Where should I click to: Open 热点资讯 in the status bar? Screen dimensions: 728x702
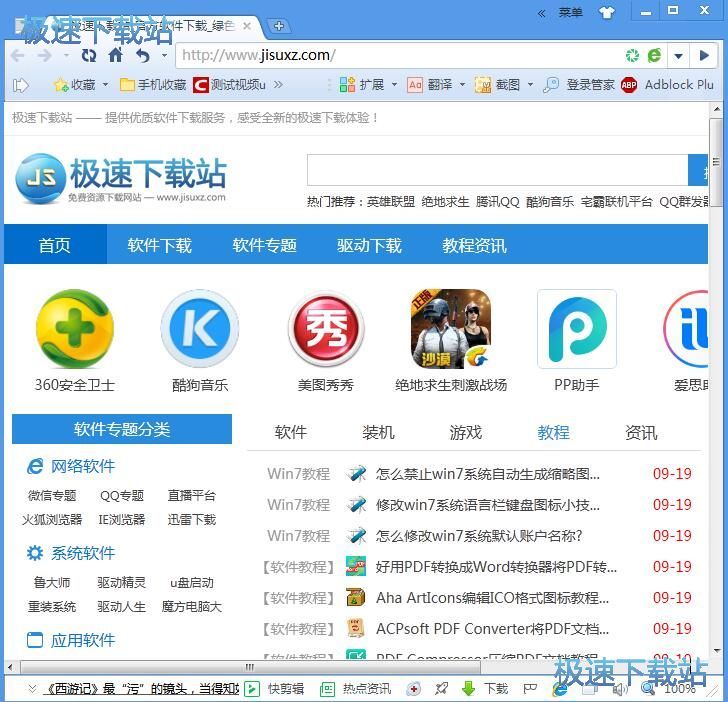356,689
